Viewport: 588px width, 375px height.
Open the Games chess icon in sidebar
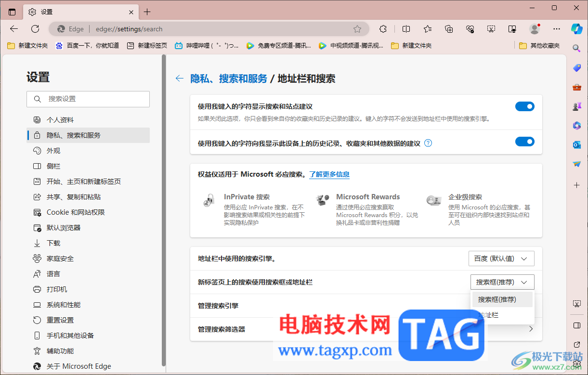click(577, 106)
